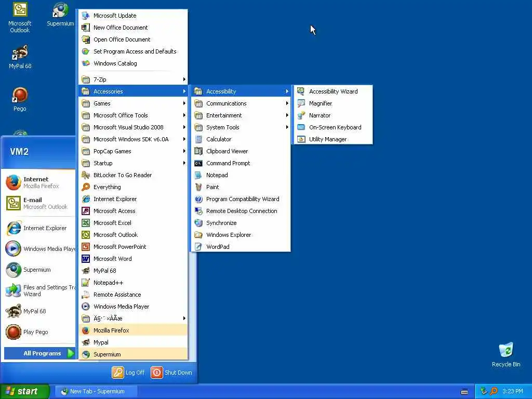Launch Magnifier from Accessibility submenu

[x=333, y=103]
